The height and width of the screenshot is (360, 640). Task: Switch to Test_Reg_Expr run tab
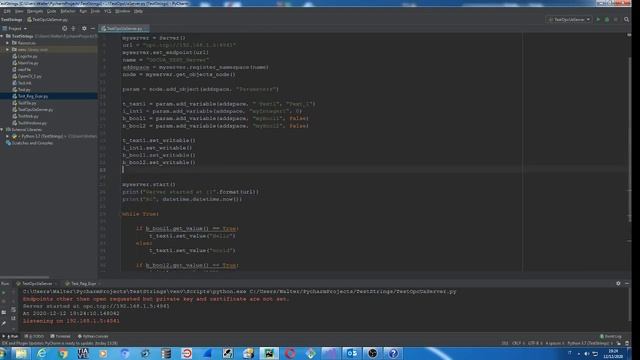point(82,283)
